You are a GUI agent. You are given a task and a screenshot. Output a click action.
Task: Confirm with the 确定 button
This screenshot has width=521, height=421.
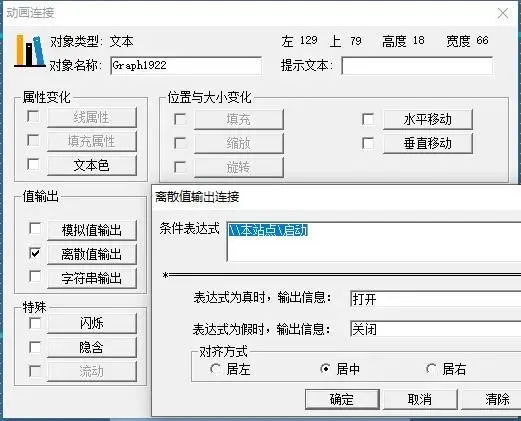pyautogui.click(x=342, y=399)
